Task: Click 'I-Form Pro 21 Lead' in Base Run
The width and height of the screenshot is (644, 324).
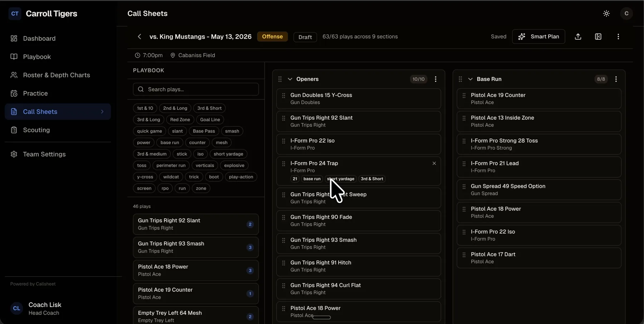Action: [x=539, y=167]
